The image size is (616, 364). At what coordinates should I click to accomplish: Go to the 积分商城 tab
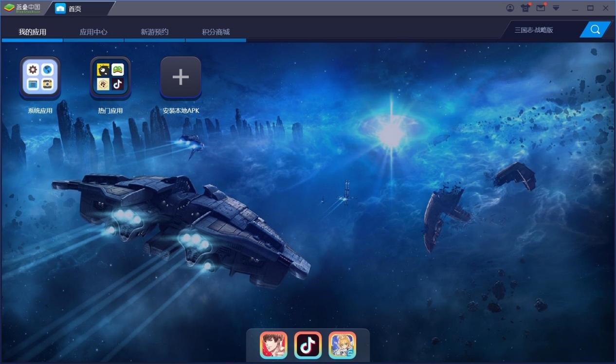(216, 32)
